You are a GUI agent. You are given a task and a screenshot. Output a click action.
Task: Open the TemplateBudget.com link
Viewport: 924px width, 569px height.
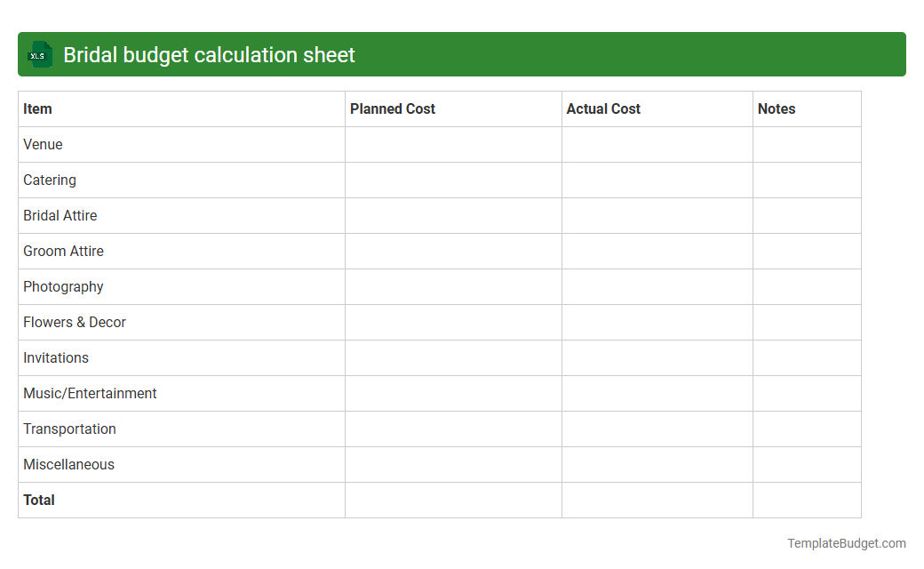point(846,541)
